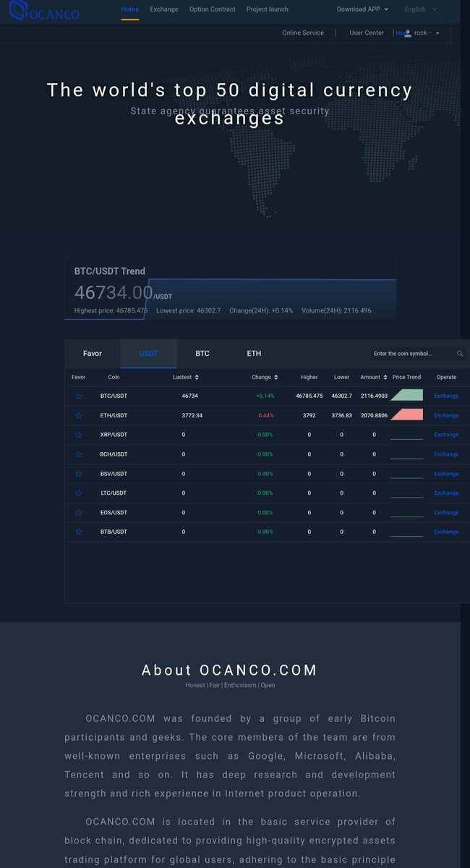Open the Project launch menu item

[x=268, y=9]
